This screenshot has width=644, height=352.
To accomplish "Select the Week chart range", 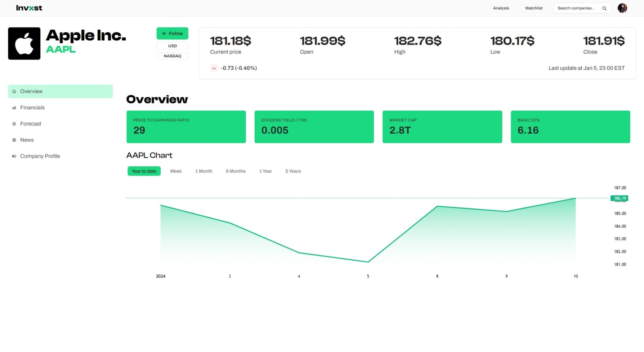I will [x=176, y=171].
